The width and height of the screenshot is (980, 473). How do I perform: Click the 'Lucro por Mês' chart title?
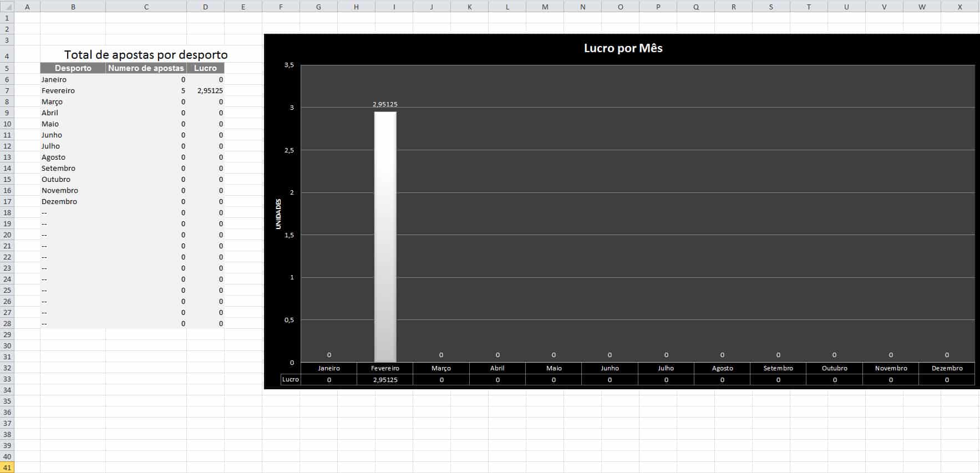pyautogui.click(x=623, y=48)
